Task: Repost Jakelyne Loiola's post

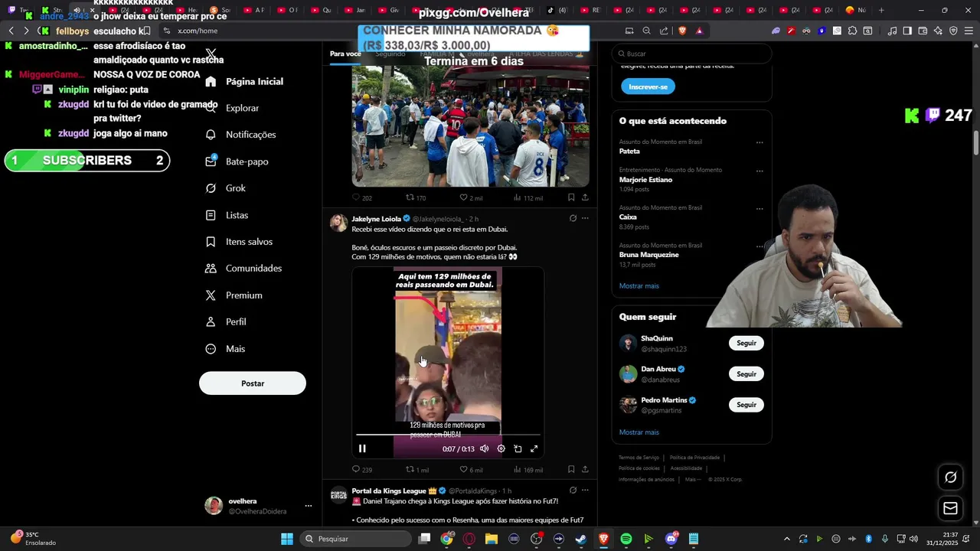Action: point(417,469)
